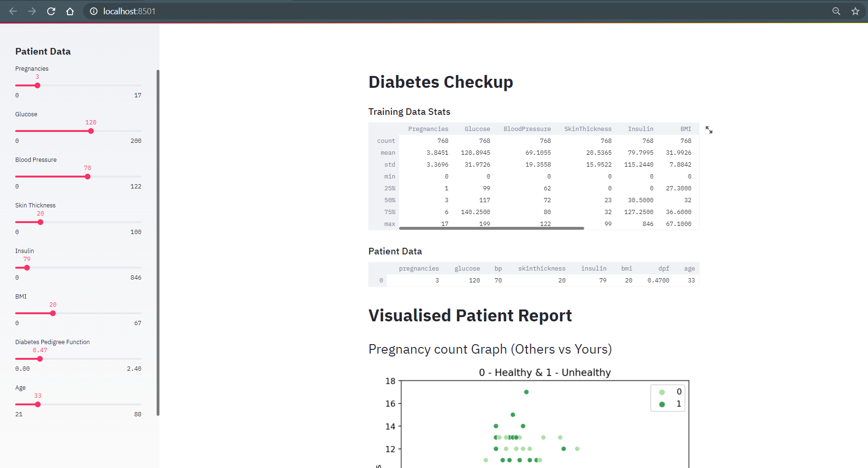Adjust the Age slider handle
868x468 pixels.
(37, 404)
